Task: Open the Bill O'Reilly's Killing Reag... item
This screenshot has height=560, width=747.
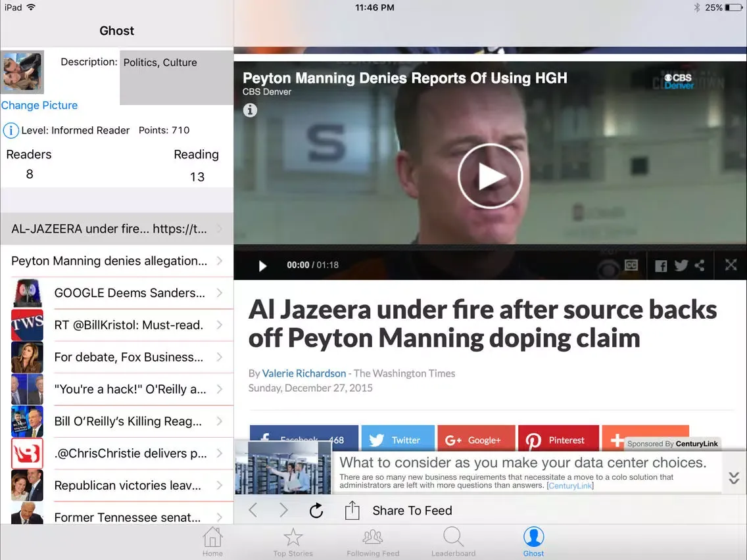Action: click(117, 421)
